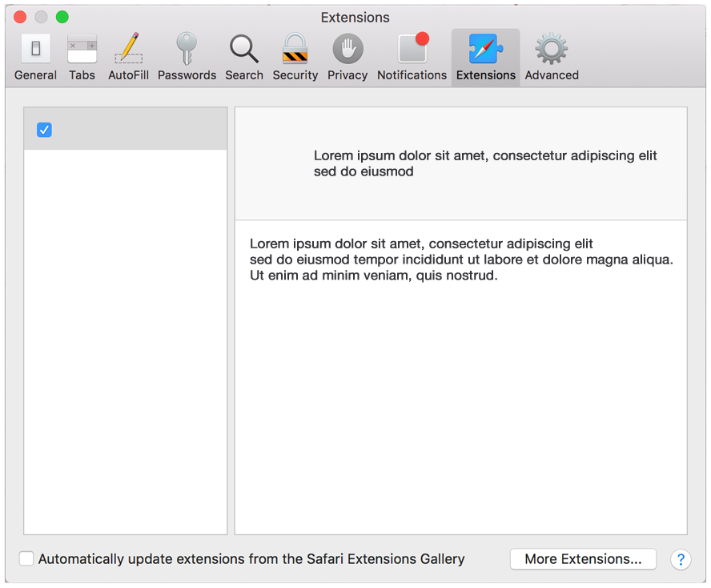The height and width of the screenshot is (588, 711).
Task: Show the Notifications preferences pane
Action: 412,57
